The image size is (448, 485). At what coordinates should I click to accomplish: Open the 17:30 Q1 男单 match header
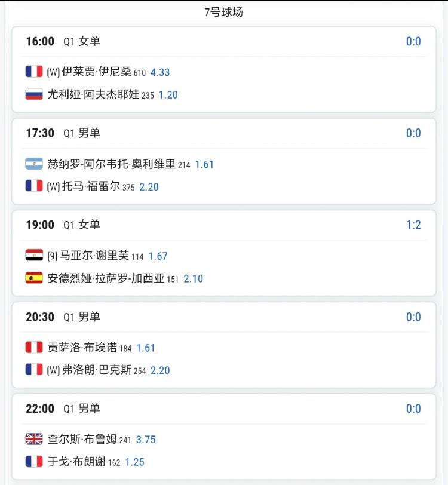pos(63,133)
